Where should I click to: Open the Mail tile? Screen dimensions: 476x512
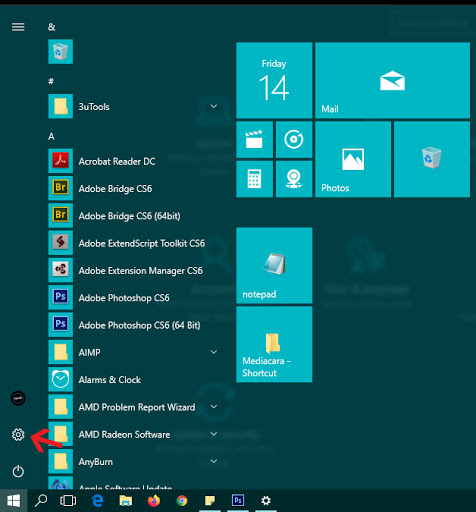click(392, 80)
